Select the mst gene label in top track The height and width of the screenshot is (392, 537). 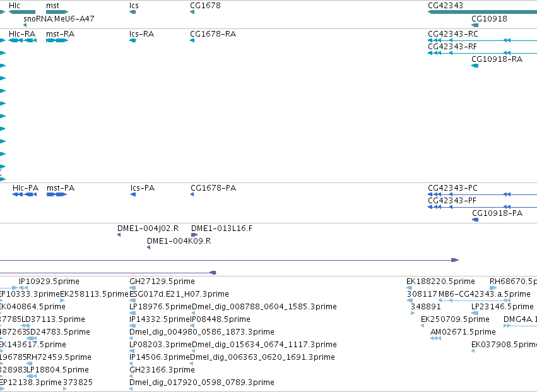[52, 6]
